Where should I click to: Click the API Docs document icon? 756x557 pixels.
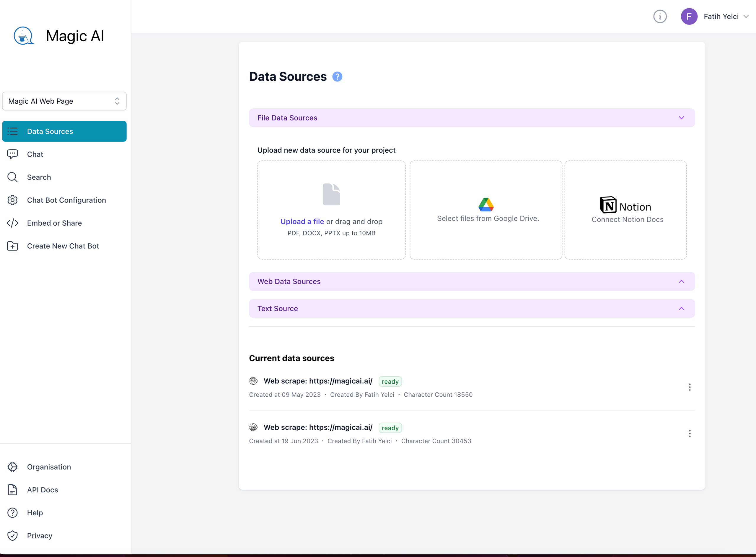(12, 490)
